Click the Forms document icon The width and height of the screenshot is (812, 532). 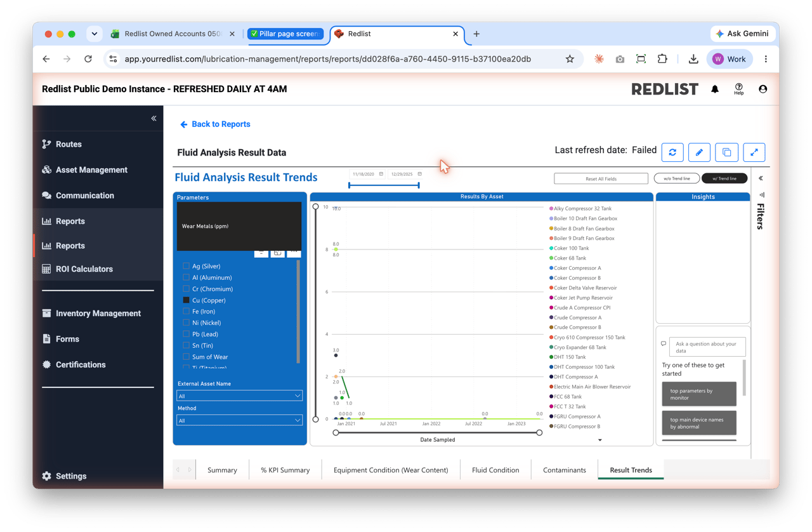click(46, 339)
